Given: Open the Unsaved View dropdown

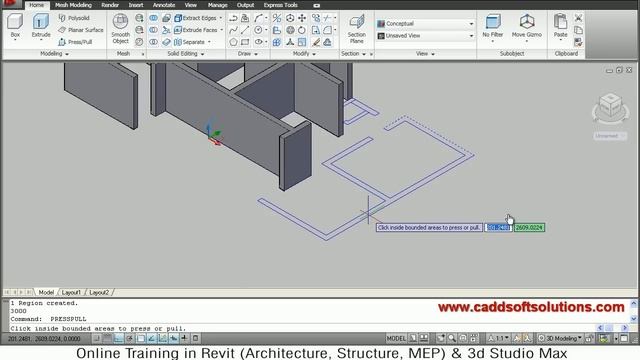Looking at the screenshot, I should (425, 36).
